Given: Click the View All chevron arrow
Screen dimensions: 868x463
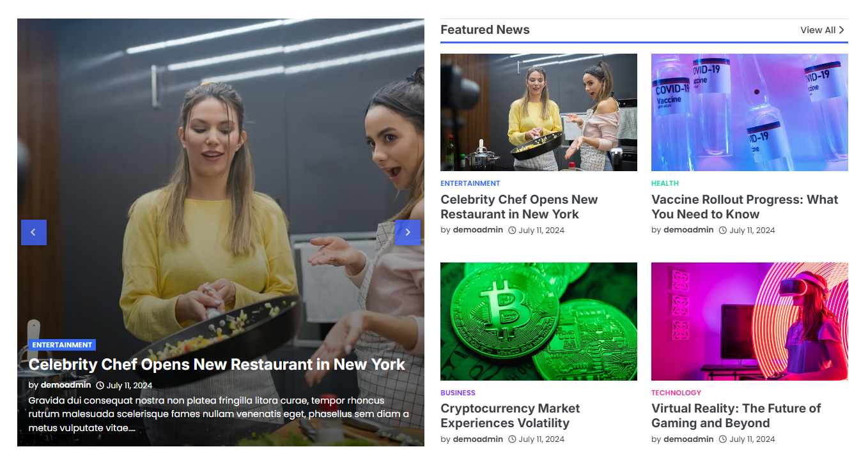Looking at the screenshot, I should [x=842, y=30].
